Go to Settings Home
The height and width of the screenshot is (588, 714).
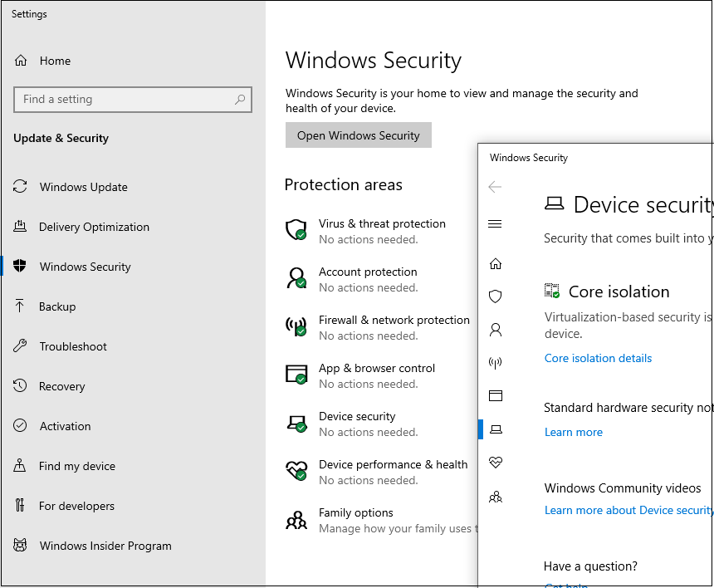pyautogui.click(x=55, y=61)
